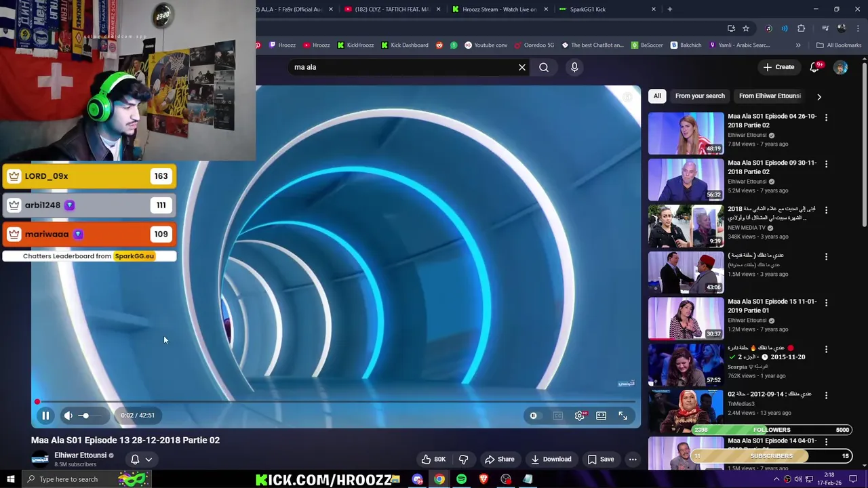Open Spotify from the taskbar
This screenshot has width=868, height=488.
[462, 479]
